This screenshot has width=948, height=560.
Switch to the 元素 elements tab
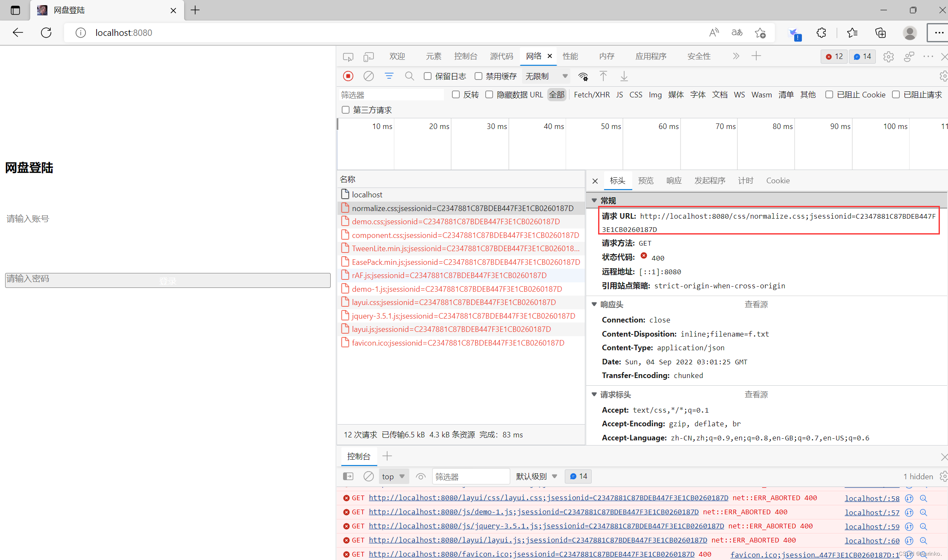pos(433,56)
